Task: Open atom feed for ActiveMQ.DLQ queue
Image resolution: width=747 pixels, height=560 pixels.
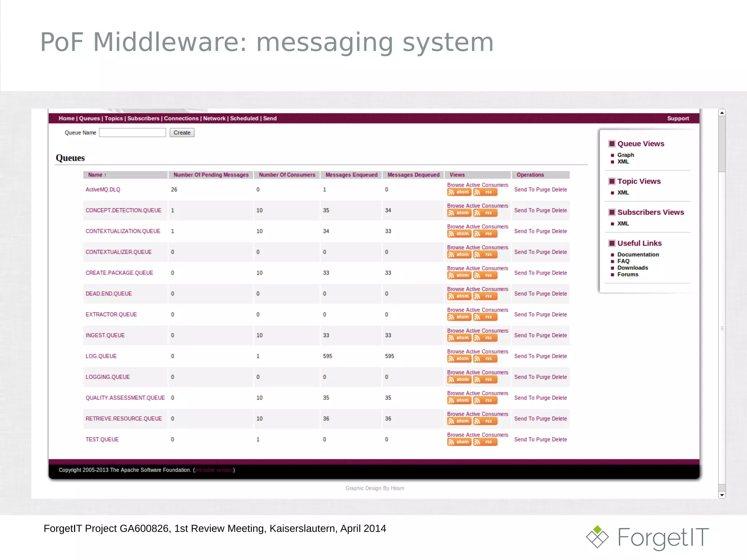Action: (459, 192)
